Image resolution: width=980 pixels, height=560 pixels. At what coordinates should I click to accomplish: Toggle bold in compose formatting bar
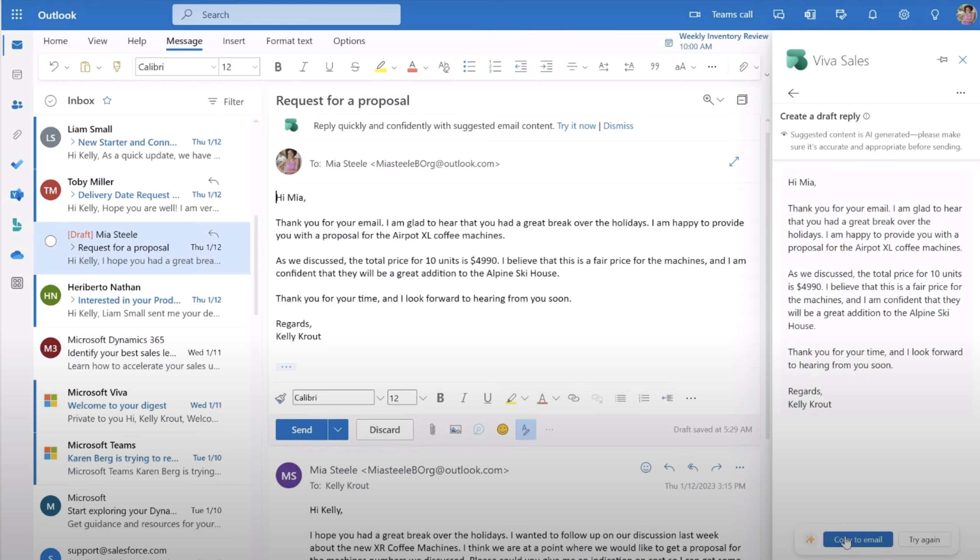[x=440, y=398]
